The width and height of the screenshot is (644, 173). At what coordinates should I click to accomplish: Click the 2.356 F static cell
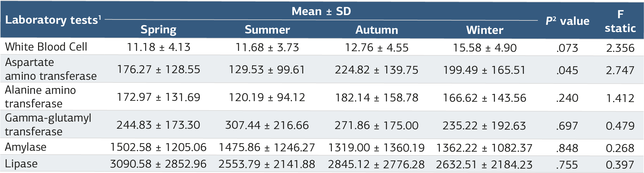pos(620,48)
